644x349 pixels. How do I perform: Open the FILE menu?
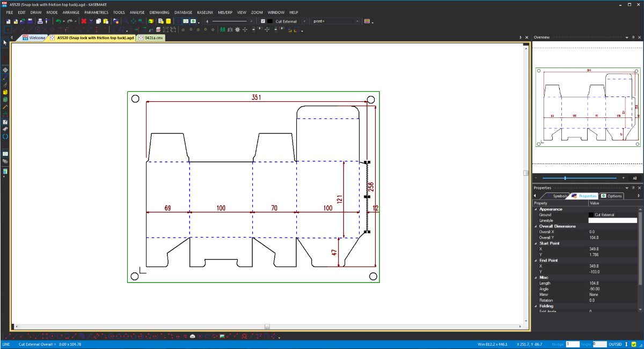pos(10,12)
